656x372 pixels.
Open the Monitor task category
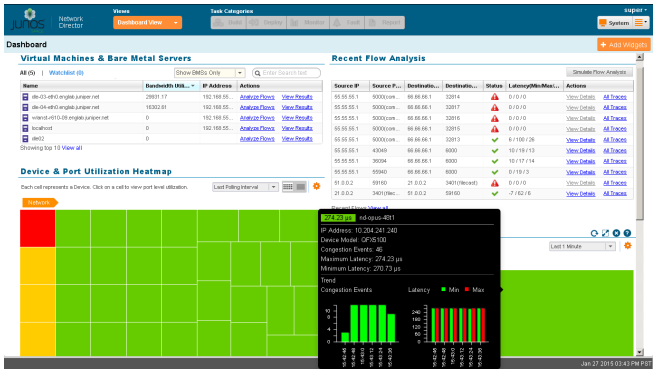click(308, 23)
